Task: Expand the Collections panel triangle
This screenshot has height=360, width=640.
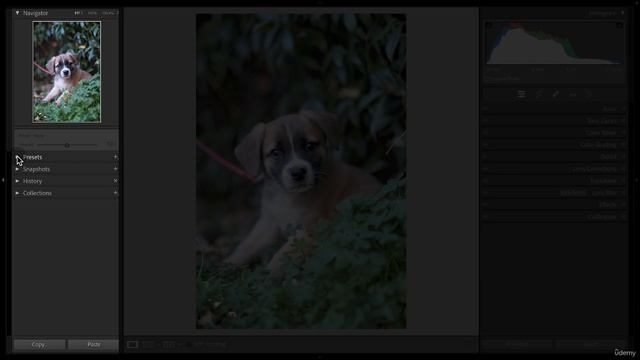Action: pyautogui.click(x=17, y=193)
